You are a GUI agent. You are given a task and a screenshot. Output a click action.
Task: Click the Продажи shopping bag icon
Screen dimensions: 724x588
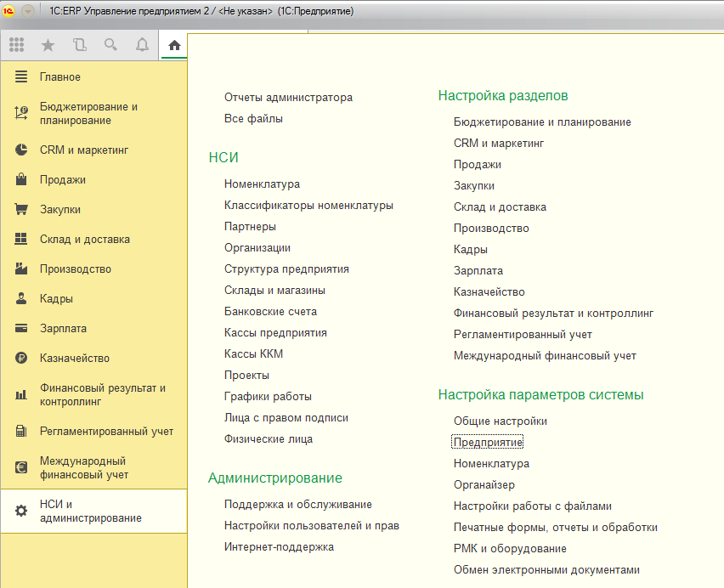click(21, 179)
